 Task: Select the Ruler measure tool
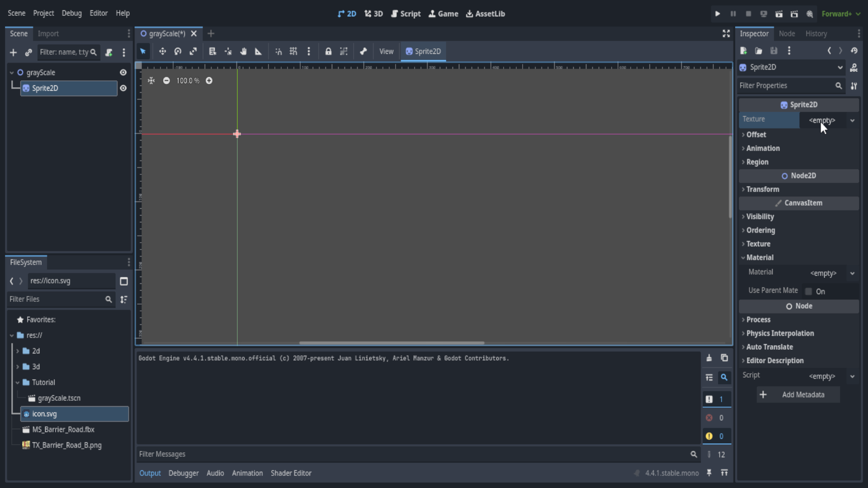(259, 52)
